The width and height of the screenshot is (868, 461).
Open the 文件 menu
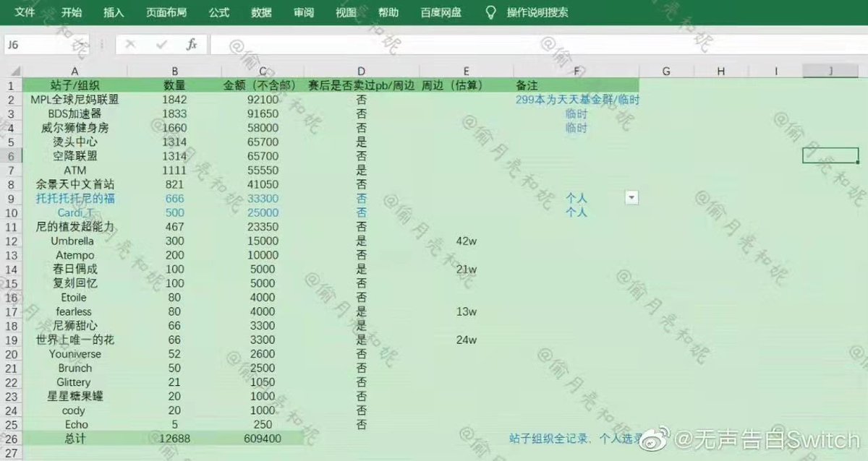tap(25, 12)
